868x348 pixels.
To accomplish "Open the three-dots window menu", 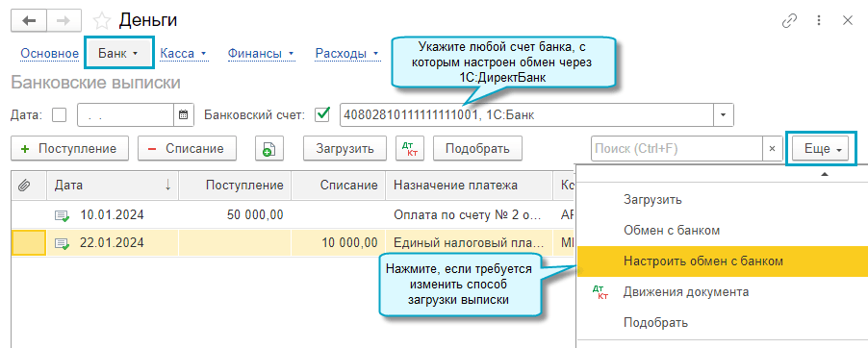I will tap(819, 21).
